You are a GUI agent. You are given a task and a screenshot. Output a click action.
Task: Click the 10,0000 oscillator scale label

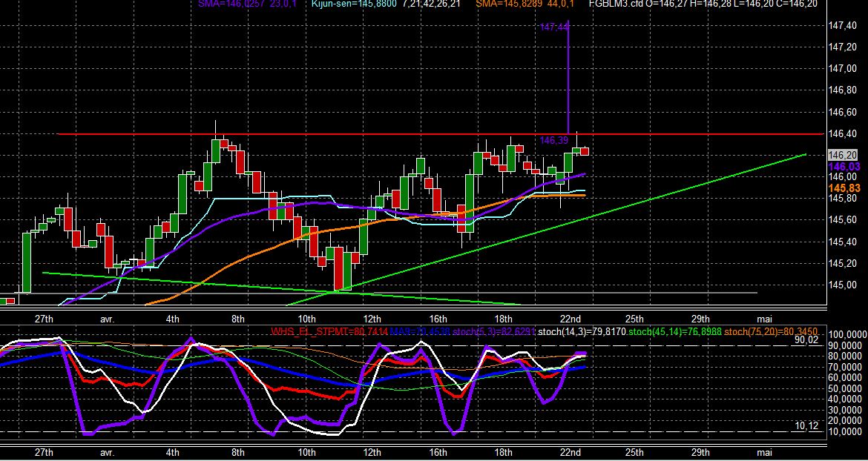pos(845,431)
